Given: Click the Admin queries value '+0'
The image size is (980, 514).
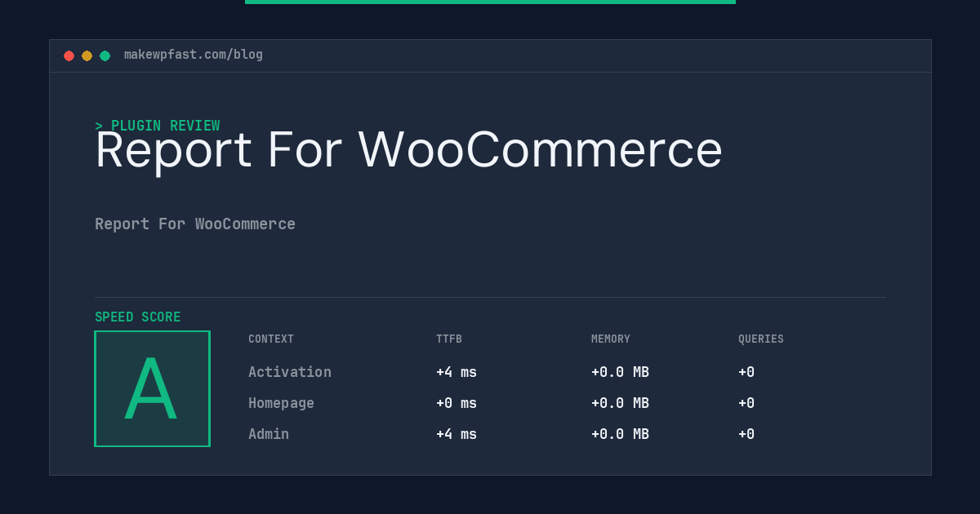Looking at the screenshot, I should pyautogui.click(x=746, y=434).
